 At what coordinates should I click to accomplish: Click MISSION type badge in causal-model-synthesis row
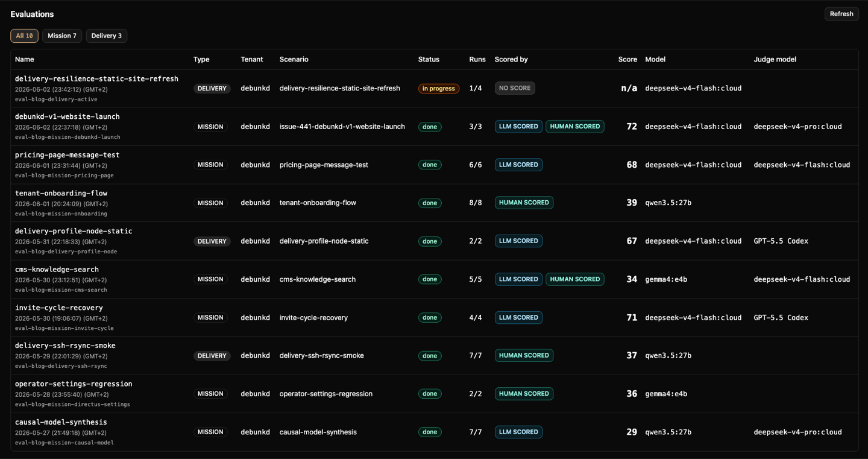(210, 432)
